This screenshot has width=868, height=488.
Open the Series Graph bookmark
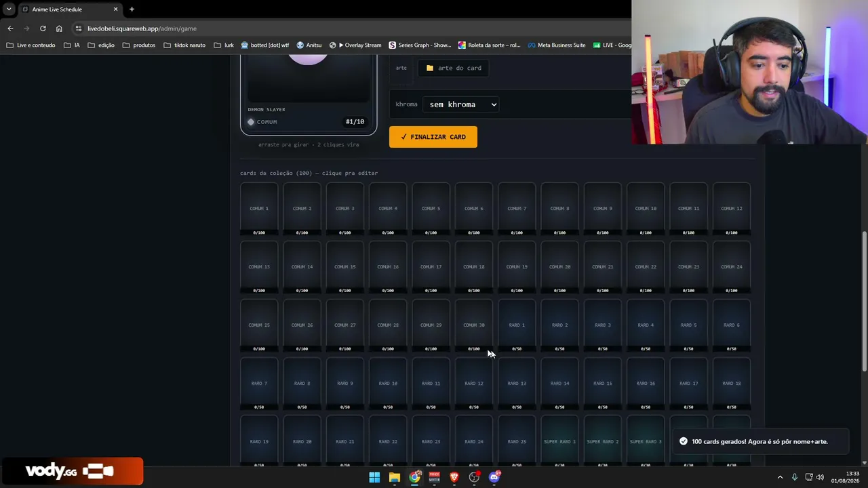click(420, 45)
